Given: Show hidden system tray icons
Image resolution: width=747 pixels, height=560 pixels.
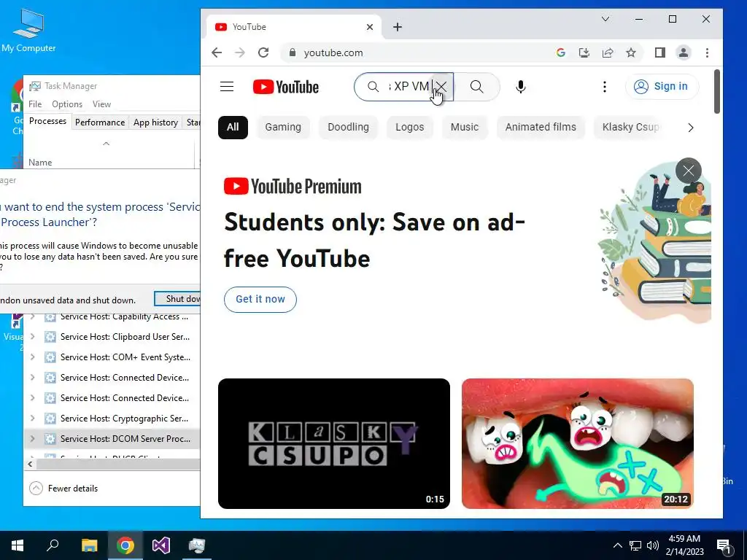Looking at the screenshot, I should pyautogui.click(x=617, y=545).
